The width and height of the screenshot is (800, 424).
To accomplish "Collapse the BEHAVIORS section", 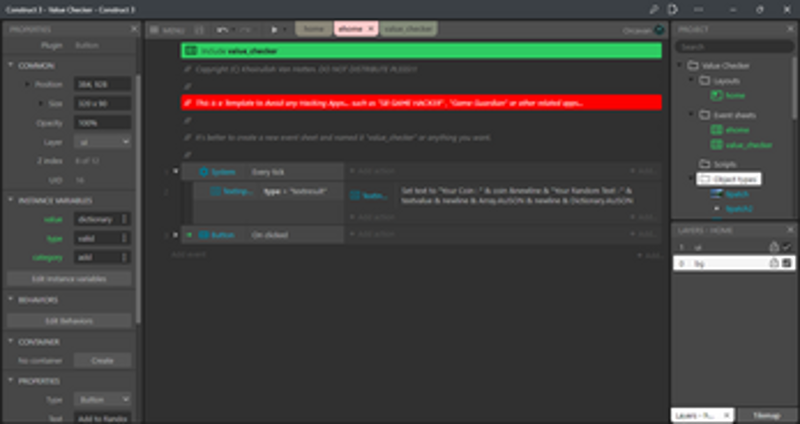I will pyautogui.click(x=10, y=300).
